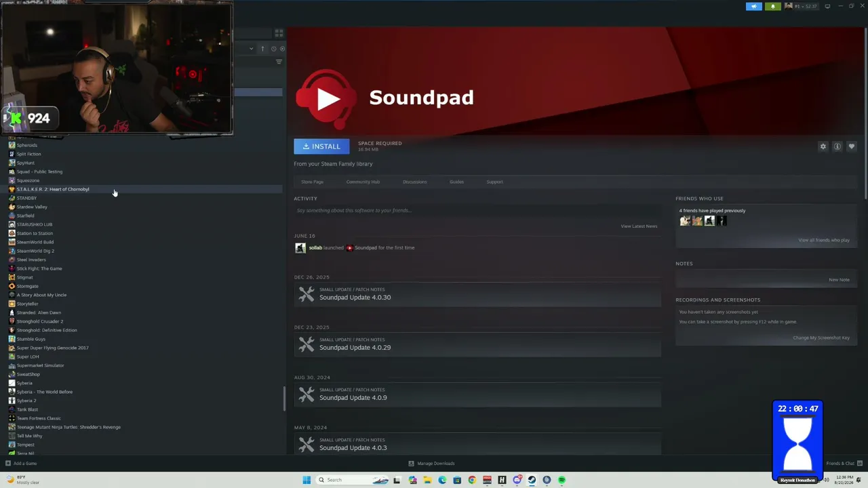868x488 pixels.
Task: Click the Stormgate game icon
Action: pyautogui.click(x=12, y=286)
